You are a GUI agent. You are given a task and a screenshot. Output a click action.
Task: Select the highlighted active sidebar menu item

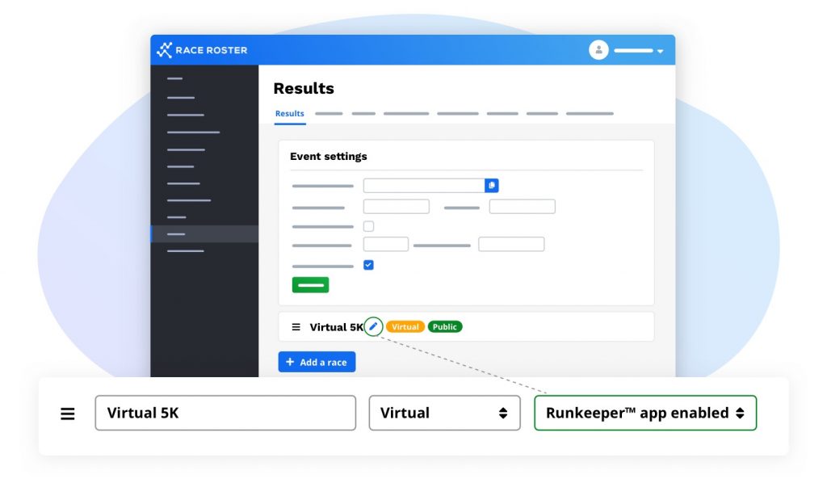tap(204, 234)
